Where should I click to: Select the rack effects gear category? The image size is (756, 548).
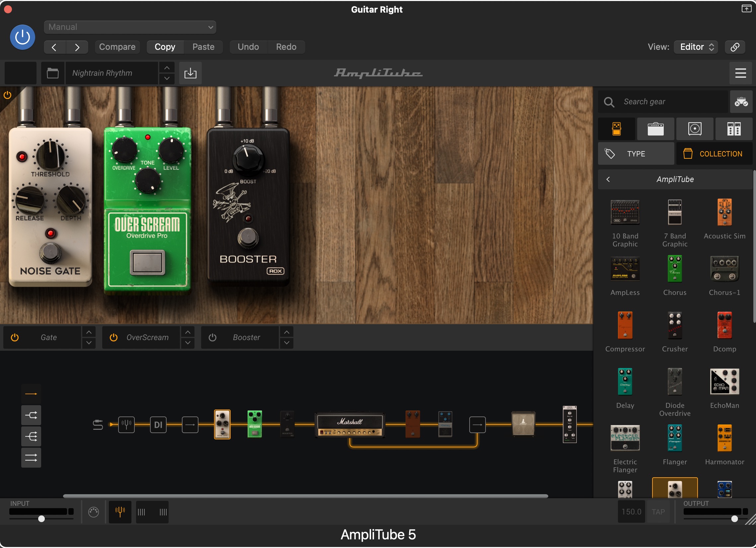pos(734,129)
